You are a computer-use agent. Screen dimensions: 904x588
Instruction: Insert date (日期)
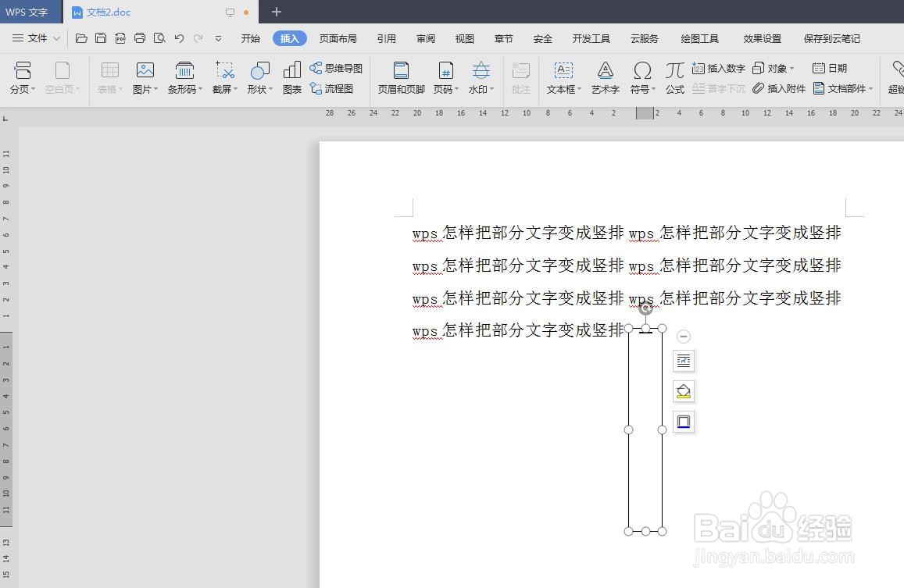coord(830,68)
